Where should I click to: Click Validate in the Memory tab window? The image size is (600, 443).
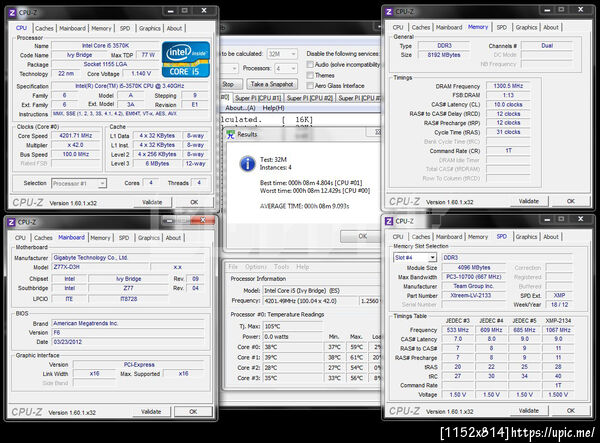[528, 201]
